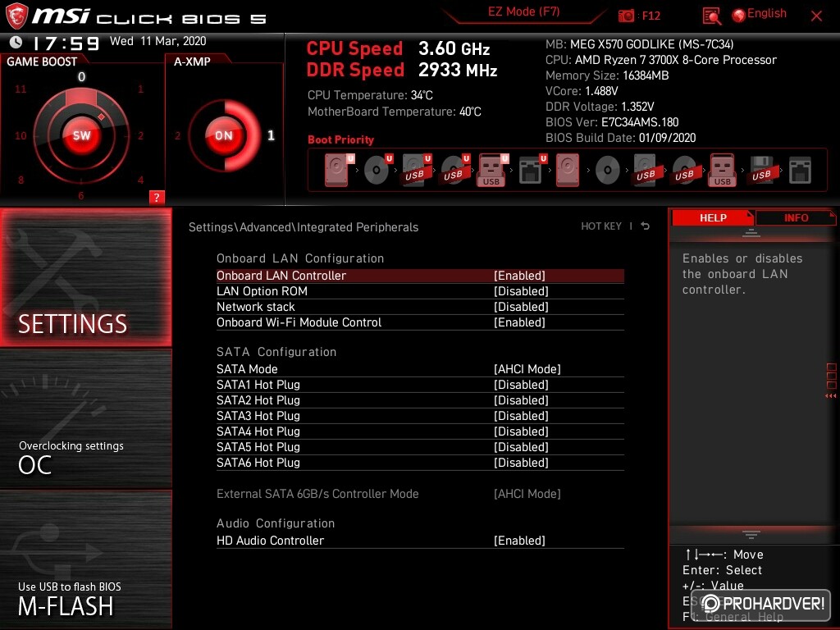Screen dimensions: 840x630
Task: Change the SATA2 Hot Plug value
Action: coord(521,399)
